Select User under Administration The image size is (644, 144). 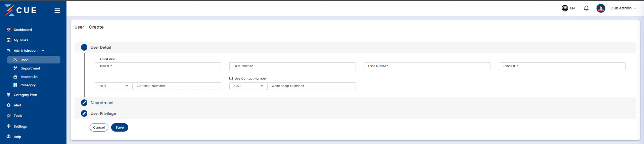pyautogui.click(x=34, y=60)
